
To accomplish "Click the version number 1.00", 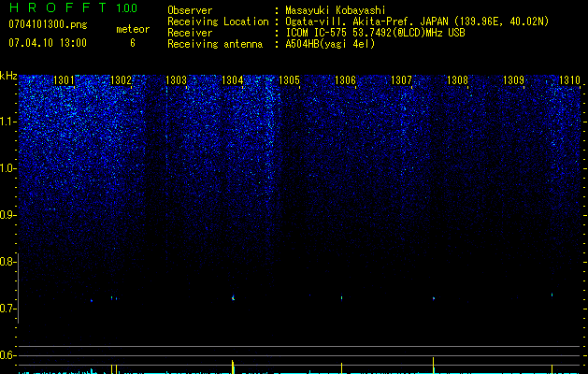I will coord(126,7).
